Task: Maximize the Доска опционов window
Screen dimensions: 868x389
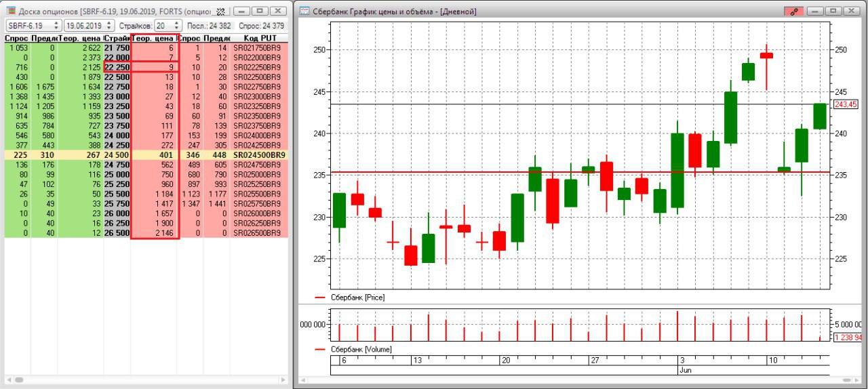Action: coord(259,12)
